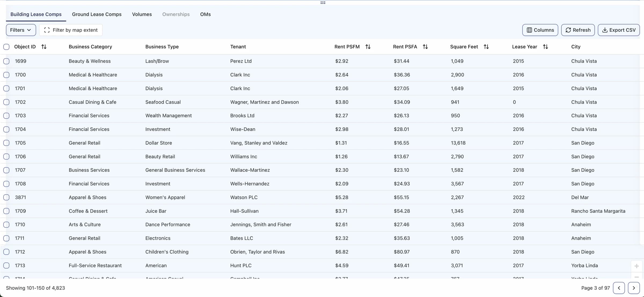
Task: Toggle select-all rows checkbox in header
Action: pos(6,47)
